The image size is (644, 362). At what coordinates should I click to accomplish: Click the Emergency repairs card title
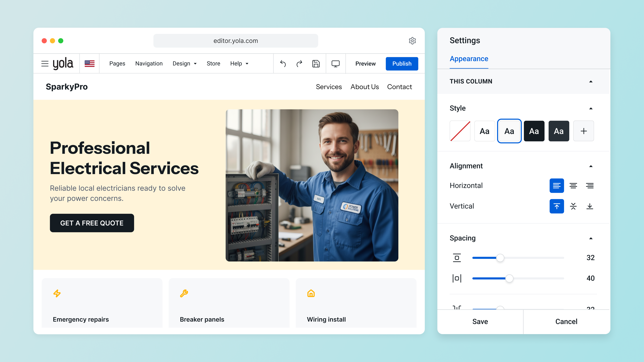81,319
